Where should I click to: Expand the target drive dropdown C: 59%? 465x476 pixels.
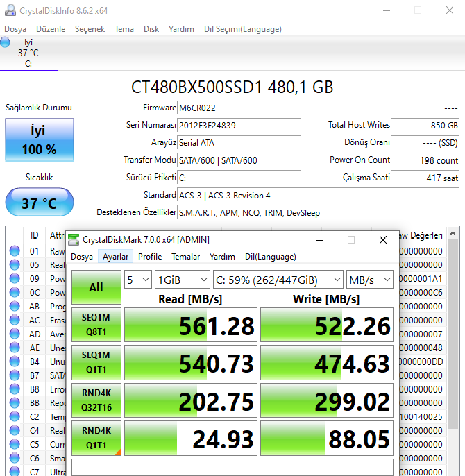pos(278,280)
